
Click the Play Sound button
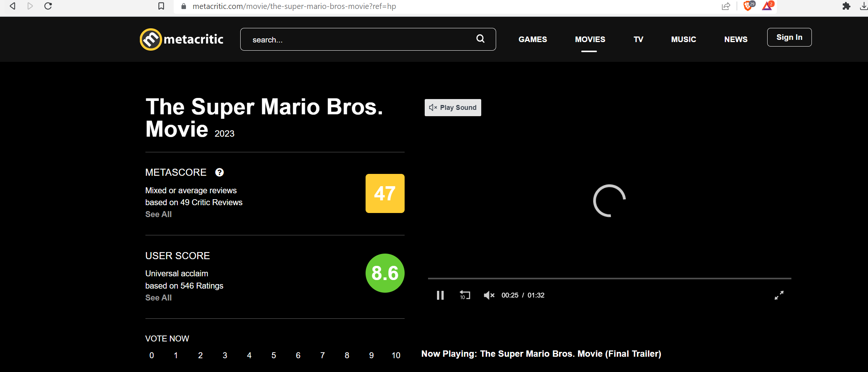(x=453, y=108)
